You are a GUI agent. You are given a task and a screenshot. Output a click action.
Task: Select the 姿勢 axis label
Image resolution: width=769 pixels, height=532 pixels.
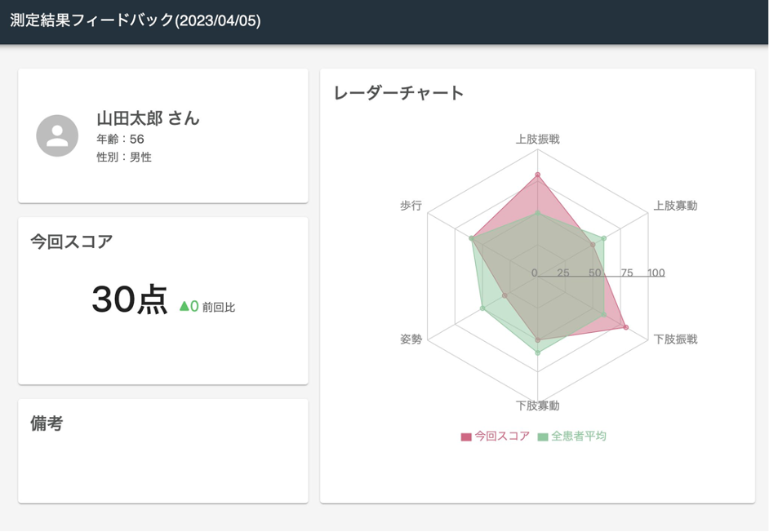[x=411, y=339]
